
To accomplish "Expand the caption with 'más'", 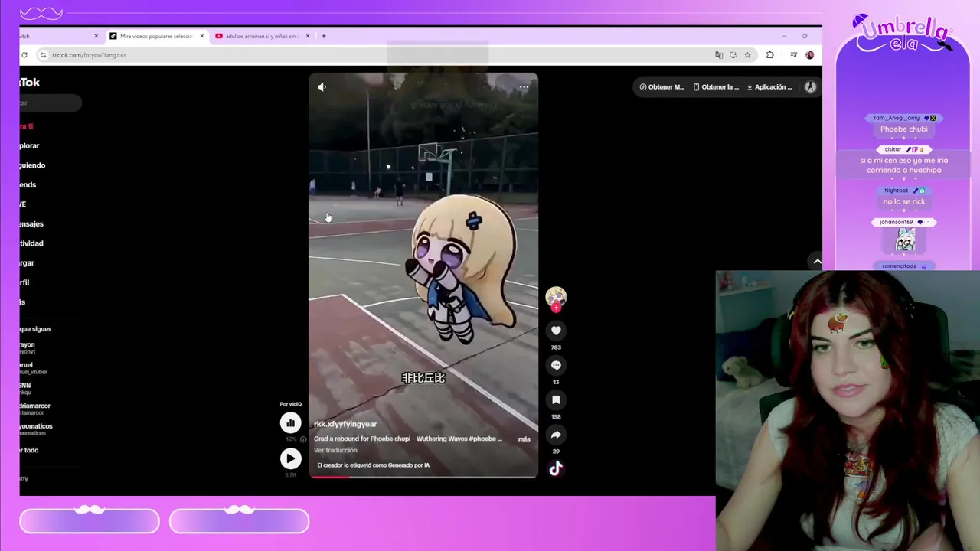I will pos(524,439).
